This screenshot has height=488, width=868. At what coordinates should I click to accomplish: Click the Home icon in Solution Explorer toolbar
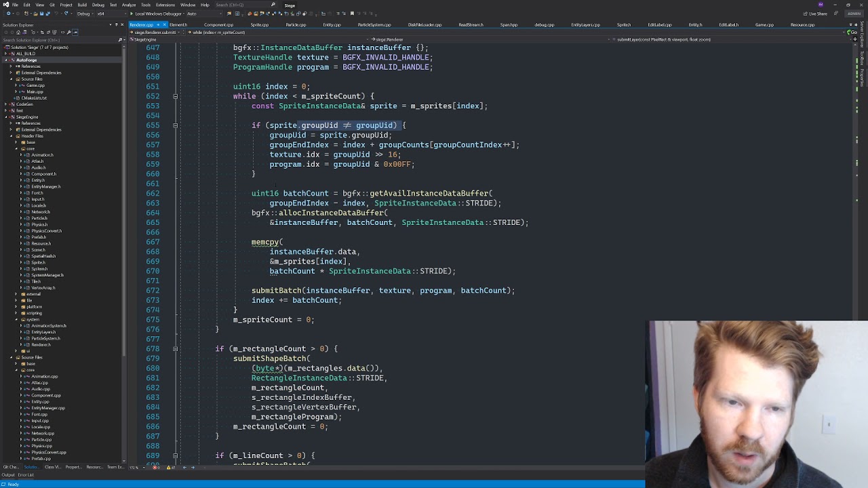pyautogui.click(x=18, y=32)
